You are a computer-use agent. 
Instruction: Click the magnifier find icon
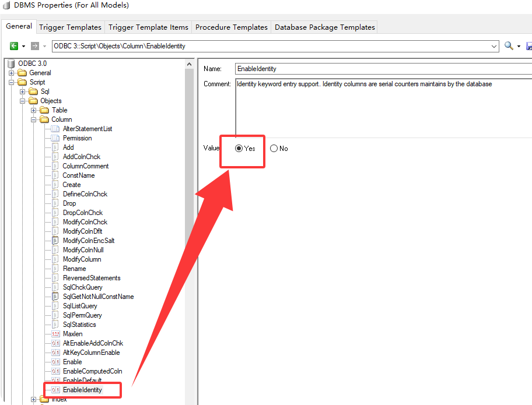point(509,45)
